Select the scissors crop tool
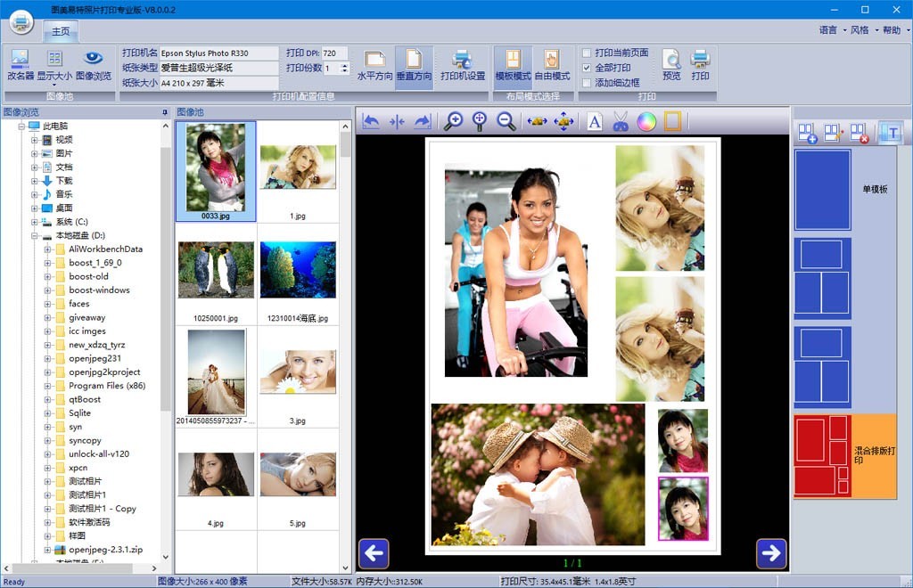 [x=621, y=122]
